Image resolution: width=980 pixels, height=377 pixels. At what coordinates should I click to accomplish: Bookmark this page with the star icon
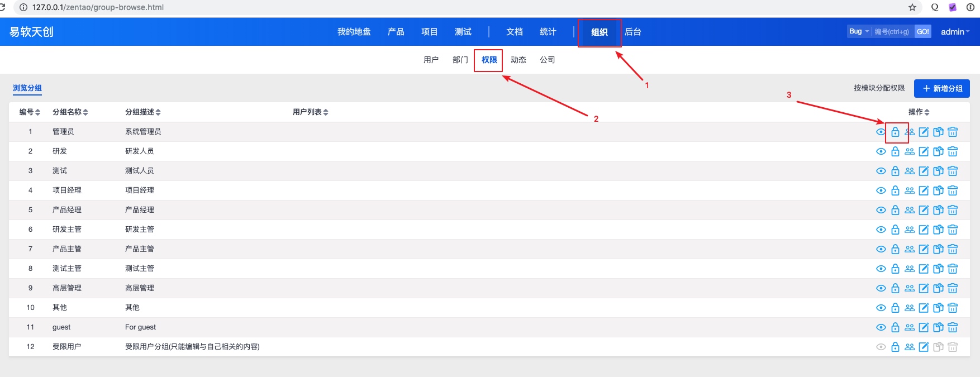click(912, 7)
